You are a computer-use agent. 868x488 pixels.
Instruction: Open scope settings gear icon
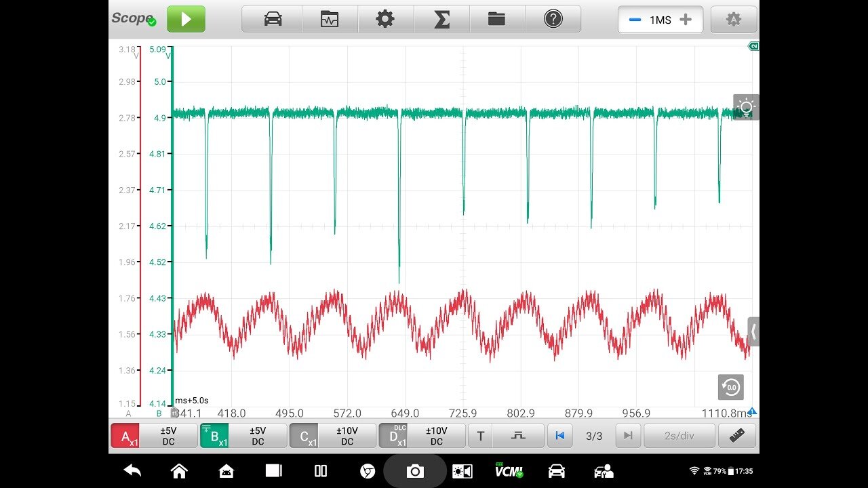tap(385, 19)
